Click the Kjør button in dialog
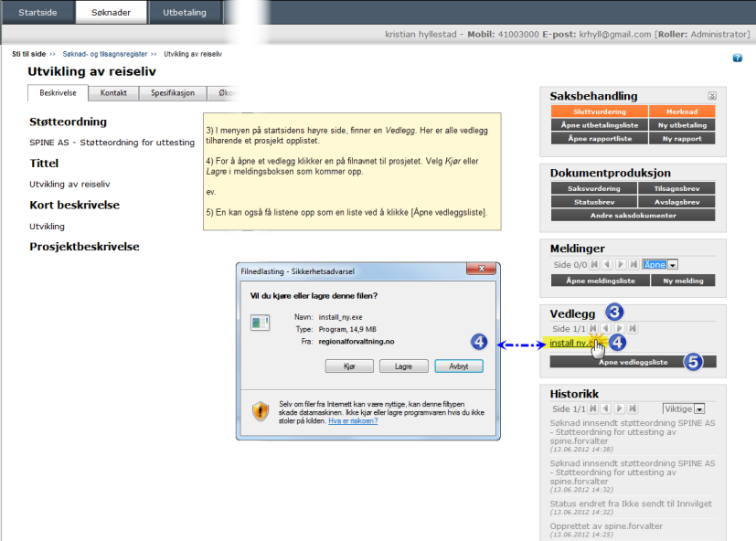This screenshot has height=541, width=756. 349,366
